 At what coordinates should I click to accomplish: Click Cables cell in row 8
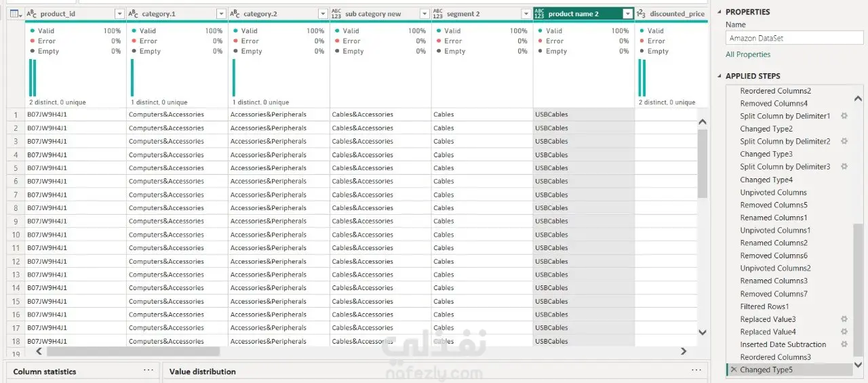(482, 208)
